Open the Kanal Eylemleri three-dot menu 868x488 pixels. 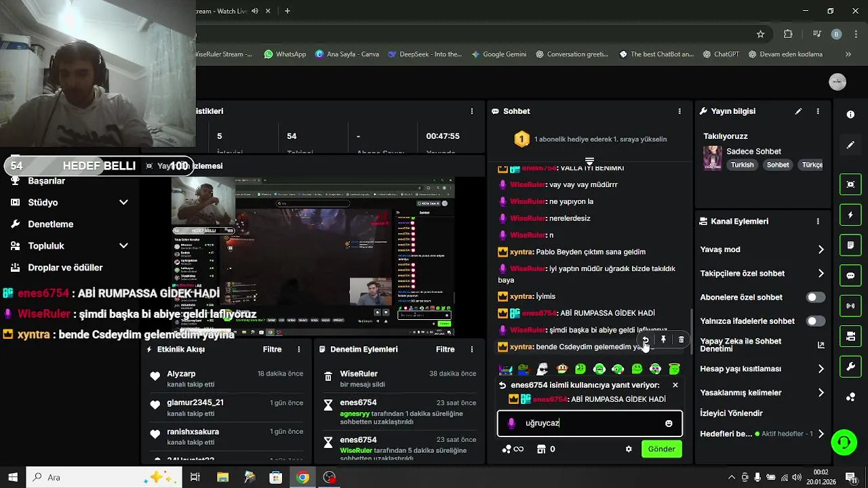pyautogui.click(x=818, y=221)
